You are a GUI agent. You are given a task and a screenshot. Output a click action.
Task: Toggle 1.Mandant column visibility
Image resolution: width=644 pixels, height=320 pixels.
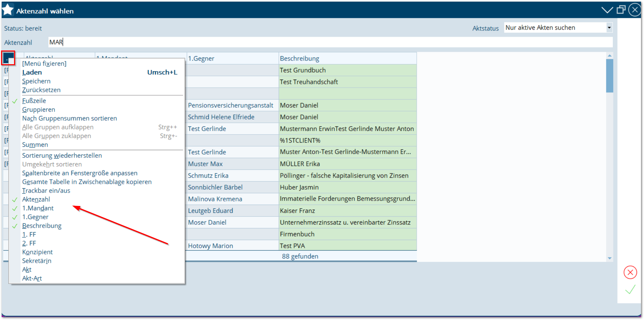coord(38,208)
